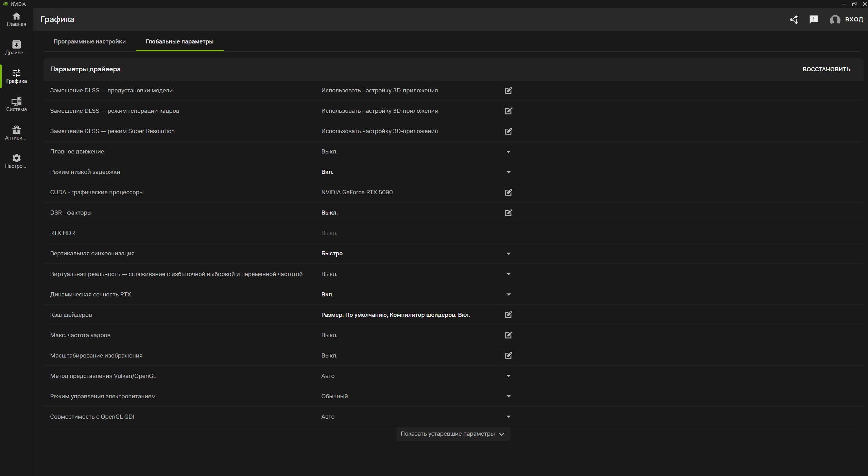This screenshot has width=868, height=476.
Task: Click the ВОССТАНОВИТЬ button
Action: pos(826,69)
